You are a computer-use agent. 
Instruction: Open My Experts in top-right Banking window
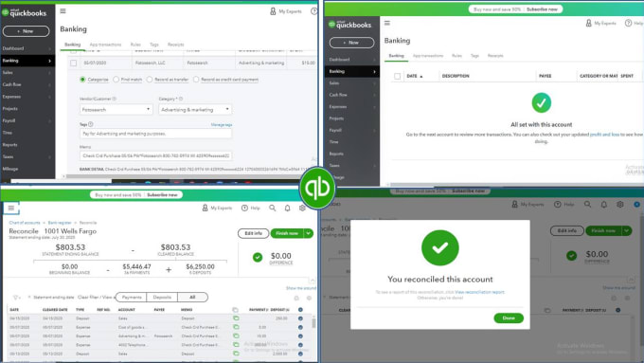coord(600,24)
